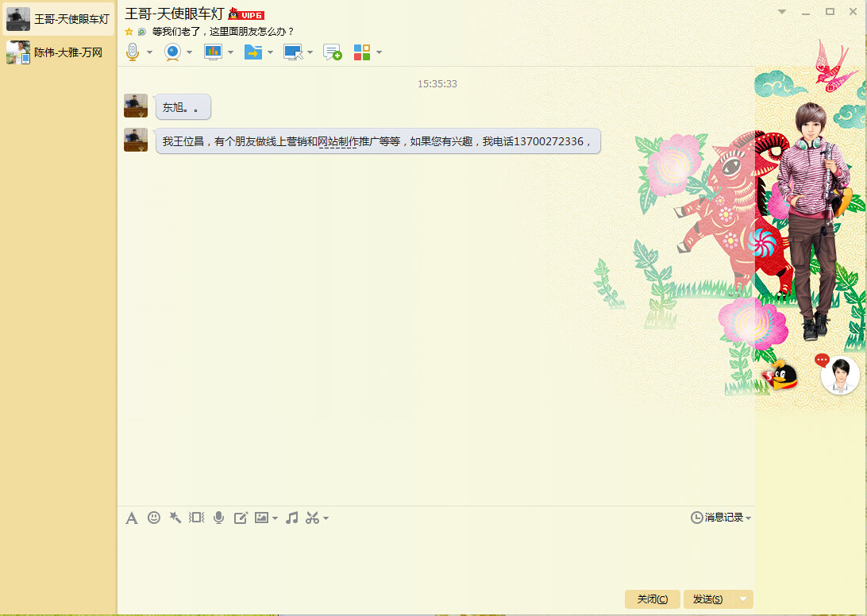Click the QQ show character figure
The image size is (867, 616).
813,220
